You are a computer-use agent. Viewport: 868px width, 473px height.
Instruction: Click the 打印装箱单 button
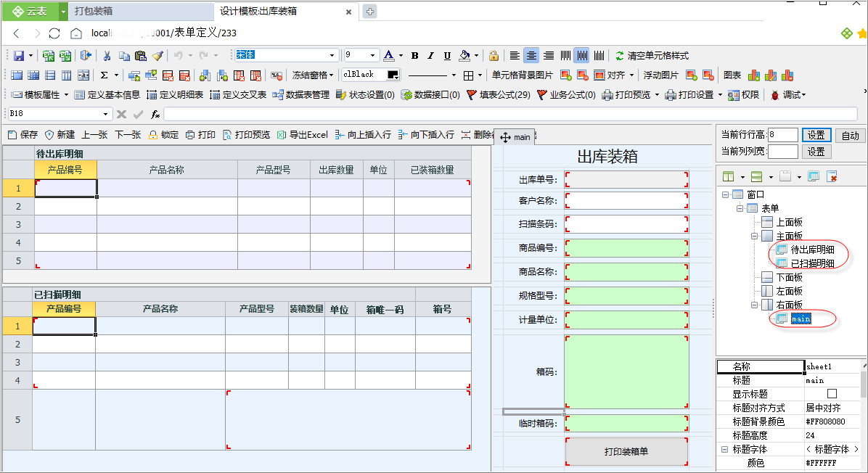[626, 451]
